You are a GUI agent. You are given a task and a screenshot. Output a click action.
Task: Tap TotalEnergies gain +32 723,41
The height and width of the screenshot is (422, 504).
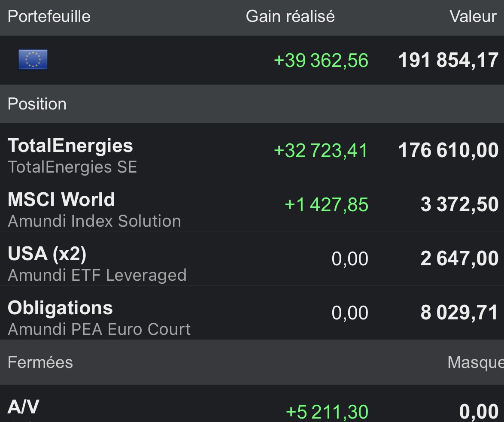point(320,150)
